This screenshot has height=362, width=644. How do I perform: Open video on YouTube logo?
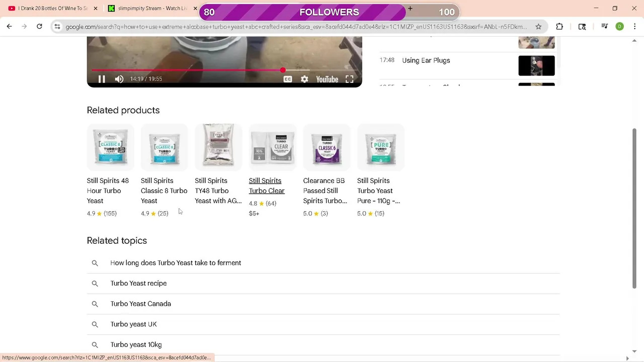point(327,79)
